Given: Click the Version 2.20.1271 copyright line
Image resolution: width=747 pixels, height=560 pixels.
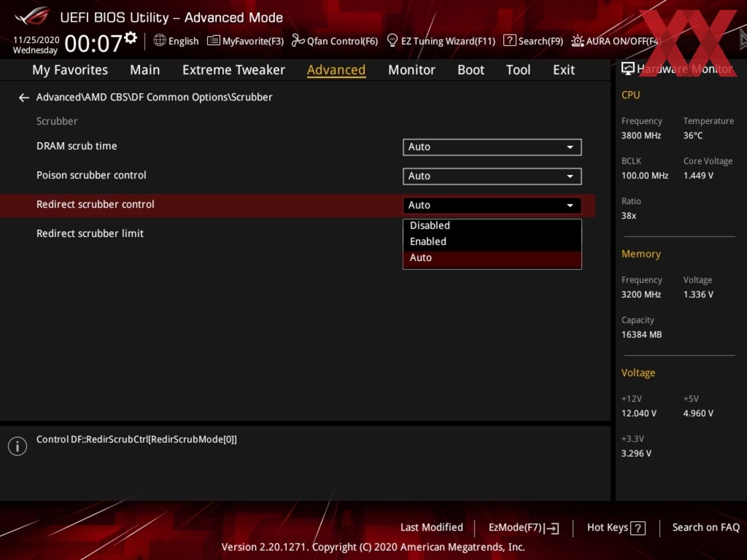Looking at the screenshot, I should click(x=373, y=547).
